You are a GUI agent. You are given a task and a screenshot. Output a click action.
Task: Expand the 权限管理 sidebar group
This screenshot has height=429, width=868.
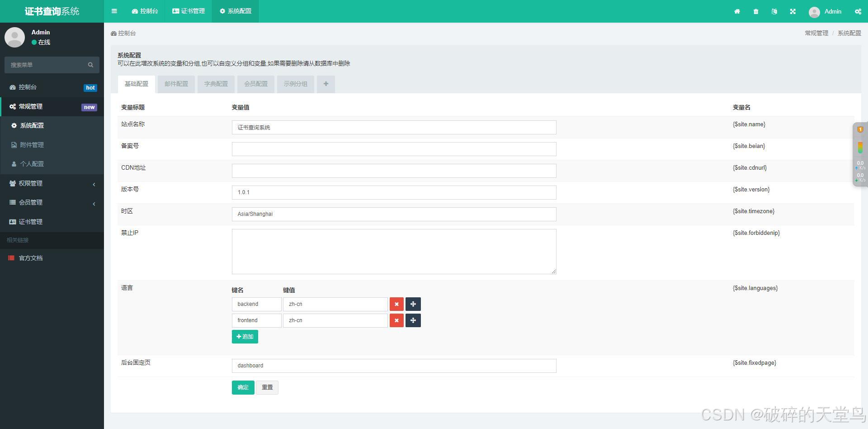(x=52, y=183)
